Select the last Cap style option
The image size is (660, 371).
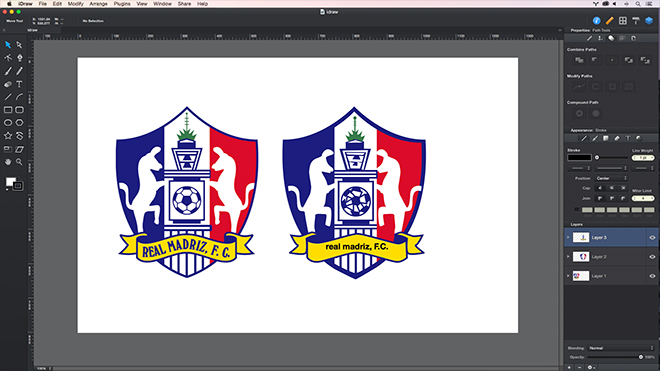623,188
